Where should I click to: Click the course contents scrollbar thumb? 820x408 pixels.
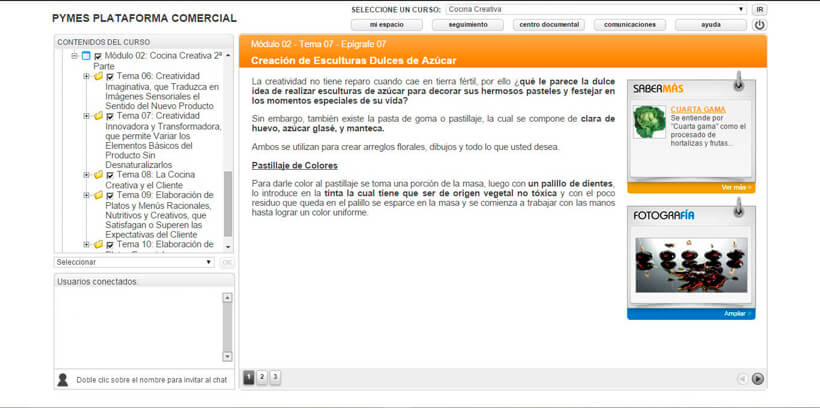pyautogui.click(x=228, y=204)
